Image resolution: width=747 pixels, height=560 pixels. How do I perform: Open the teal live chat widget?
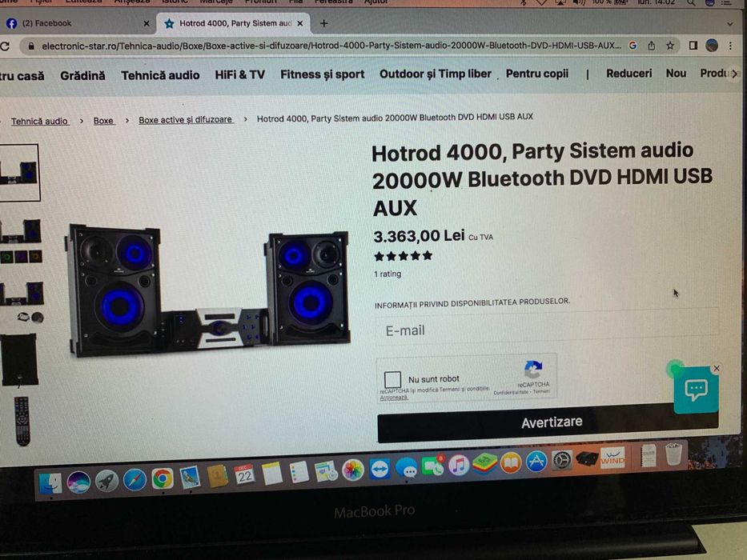tap(696, 390)
